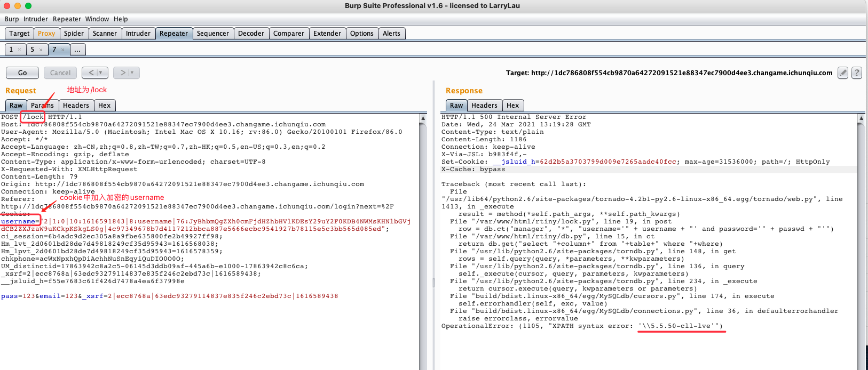Close Repeater tab 1 with its x
Viewport: 868px width, 370px height.
(x=20, y=50)
